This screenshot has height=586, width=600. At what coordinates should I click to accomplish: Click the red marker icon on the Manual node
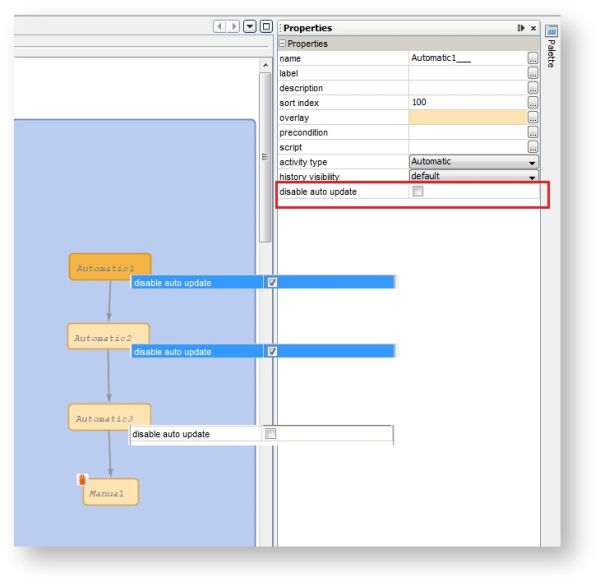tap(84, 480)
